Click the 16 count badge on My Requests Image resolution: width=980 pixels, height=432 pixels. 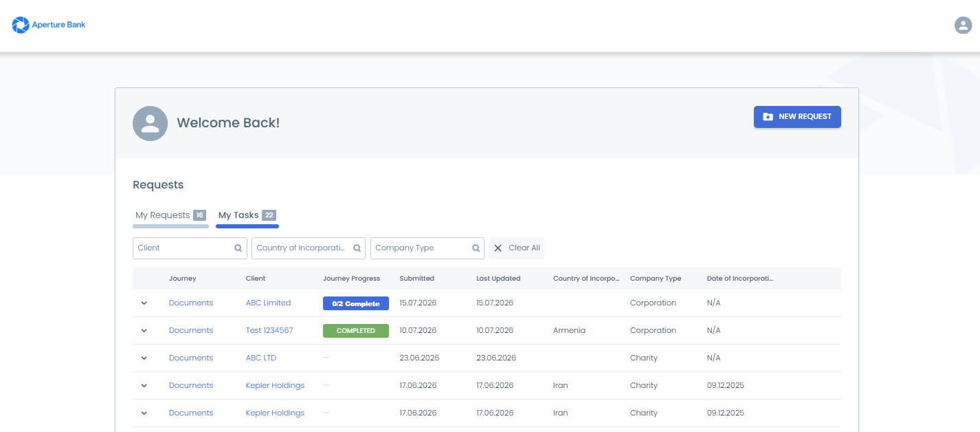200,215
